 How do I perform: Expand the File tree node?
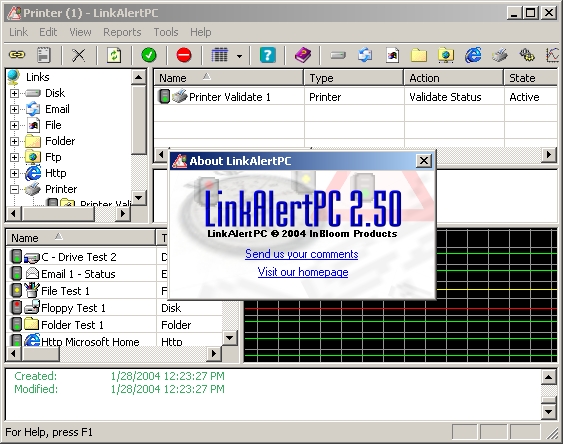tap(14, 125)
